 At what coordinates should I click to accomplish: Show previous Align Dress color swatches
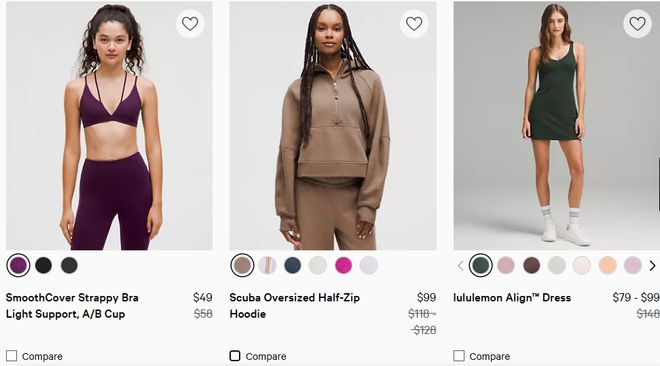click(x=460, y=266)
